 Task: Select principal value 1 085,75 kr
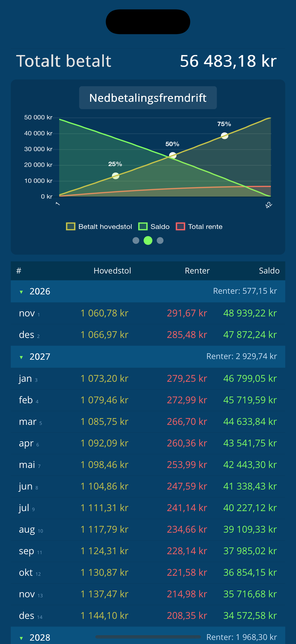coord(104,422)
